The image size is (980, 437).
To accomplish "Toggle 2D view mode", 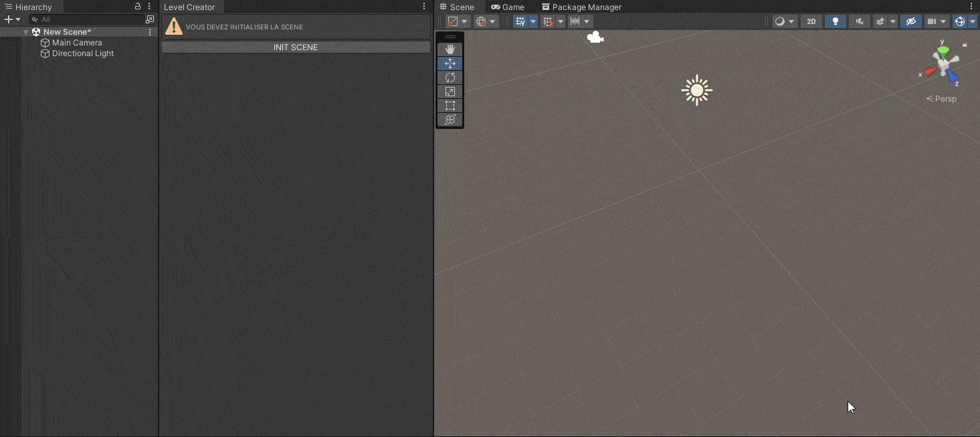I will pyautogui.click(x=811, y=21).
